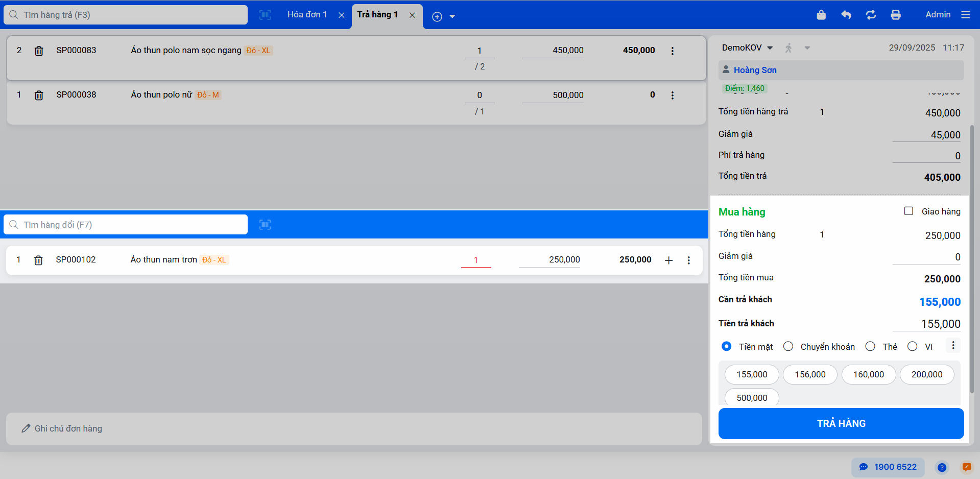Click the printer icon in header
The height and width of the screenshot is (479, 980).
pyautogui.click(x=896, y=15)
